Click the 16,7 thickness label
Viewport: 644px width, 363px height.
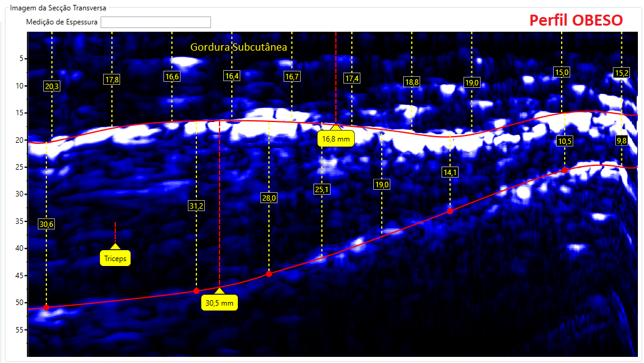[293, 76]
